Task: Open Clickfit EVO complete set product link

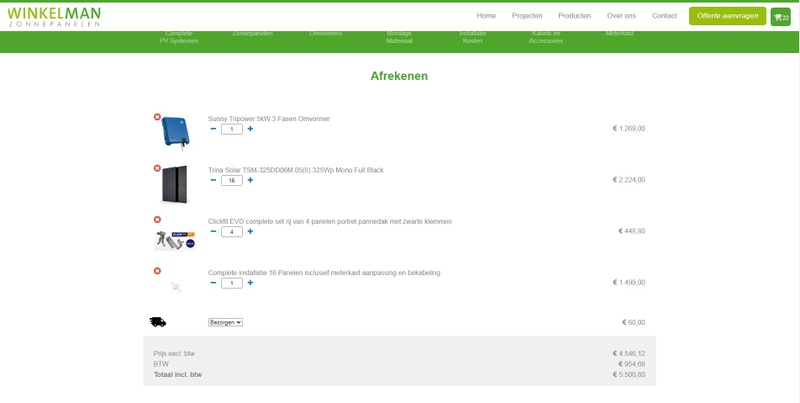Action: [330, 222]
